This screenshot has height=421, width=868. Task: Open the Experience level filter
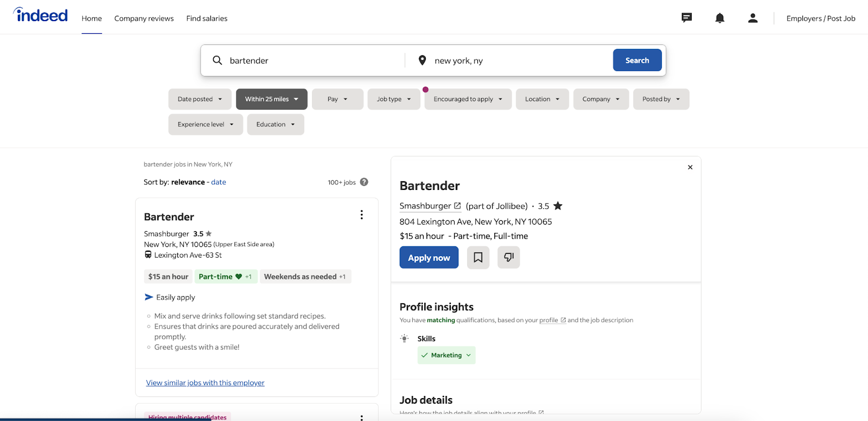tap(206, 124)
